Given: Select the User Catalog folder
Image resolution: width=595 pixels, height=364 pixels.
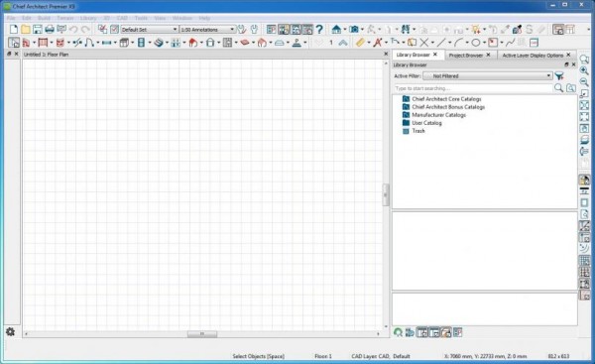Looking at the screenshot, I should click(426, 123).
